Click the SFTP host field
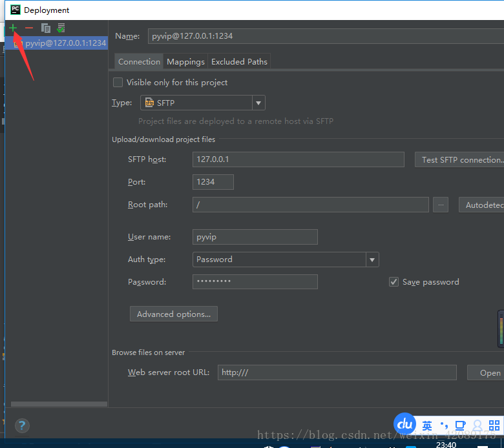504x448 pixels. 299,159
